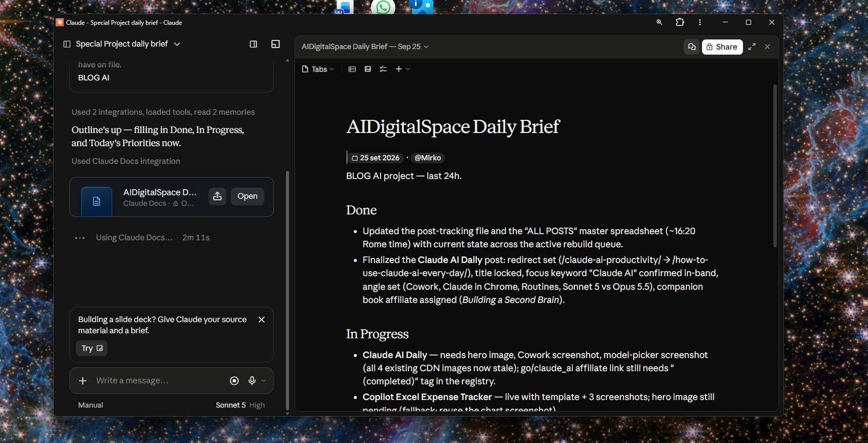Close the document preview panel

[x=767, y=47]
